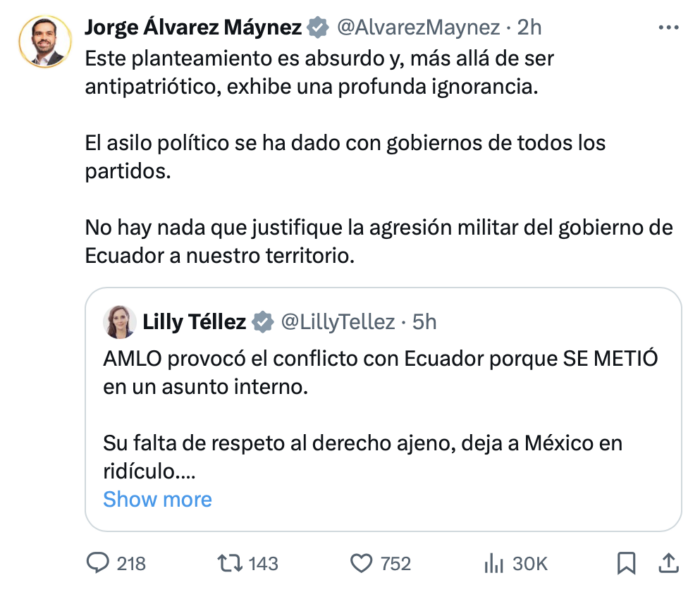Open the 2h tweet timestamp

pos(529,27)
